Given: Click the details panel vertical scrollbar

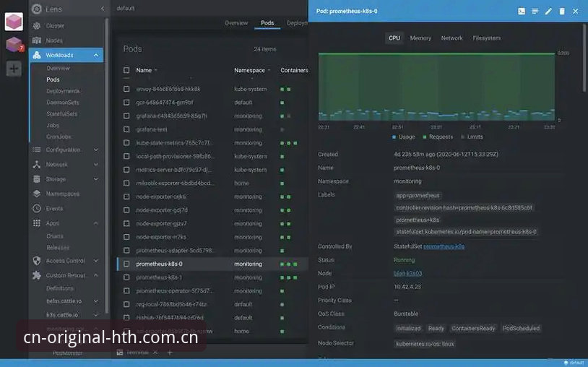Looking at the screenshot, I should click(x=584, y=58).
